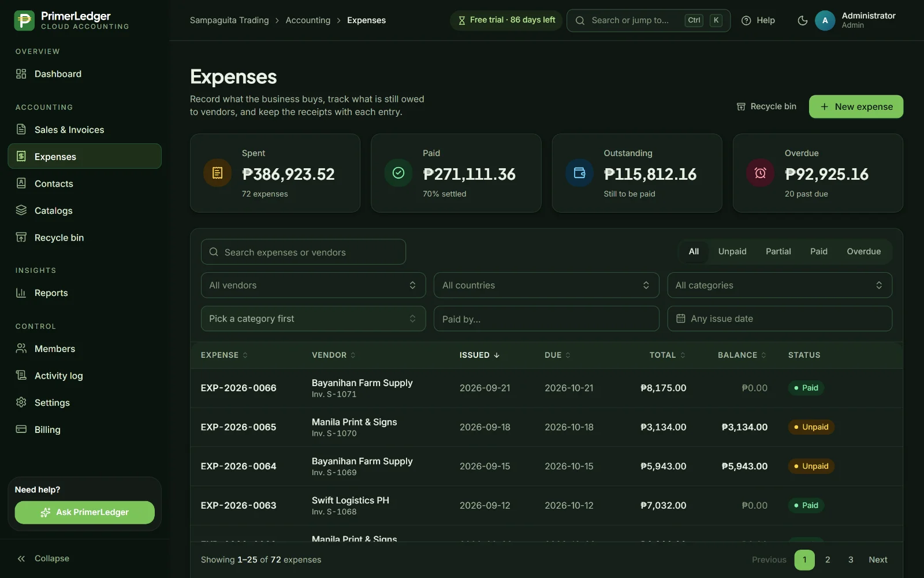Image resolution: width=924 pixels, height=578 pixels.
Task: Sort by Issued column
Action: coord(479,355)
